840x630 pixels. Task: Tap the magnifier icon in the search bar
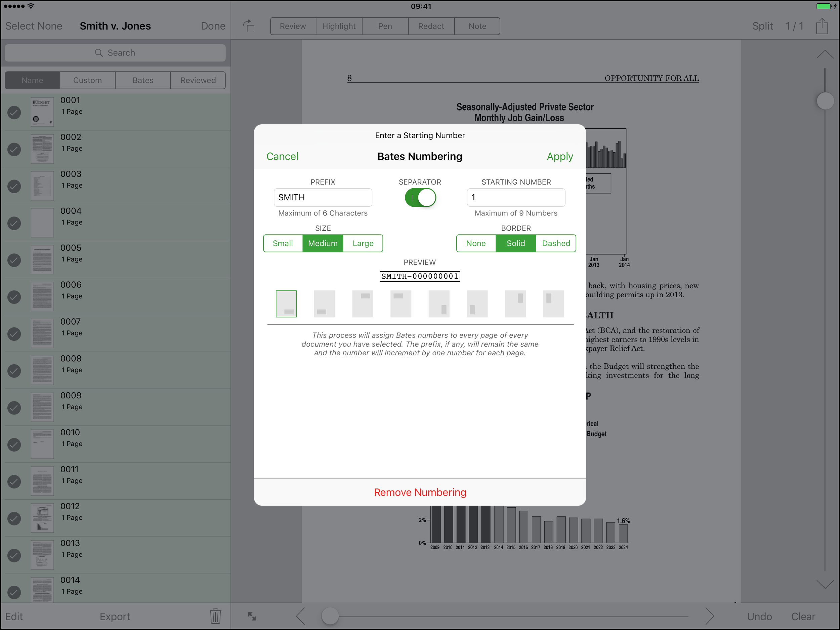pyautogui.click(x=98, y=52)
